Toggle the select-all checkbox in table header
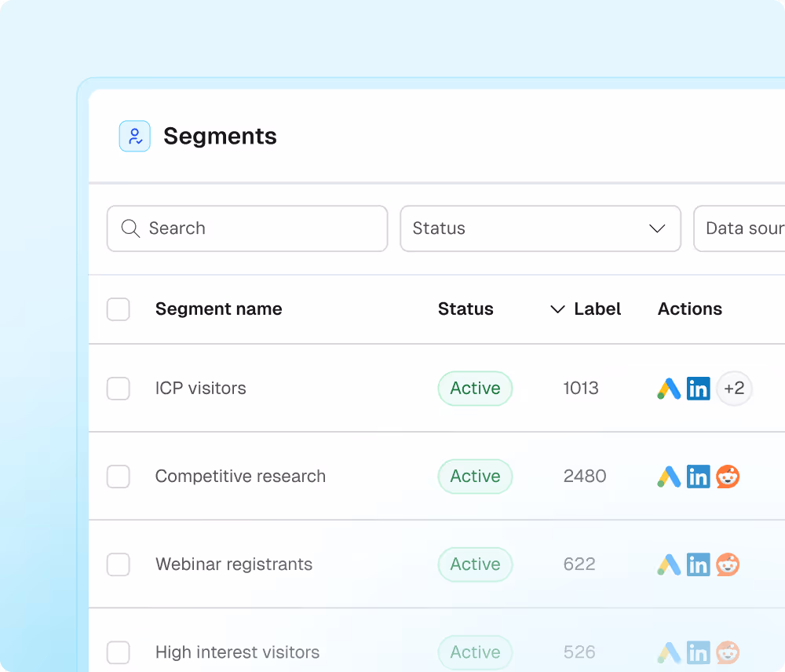 tap(119, 309)
